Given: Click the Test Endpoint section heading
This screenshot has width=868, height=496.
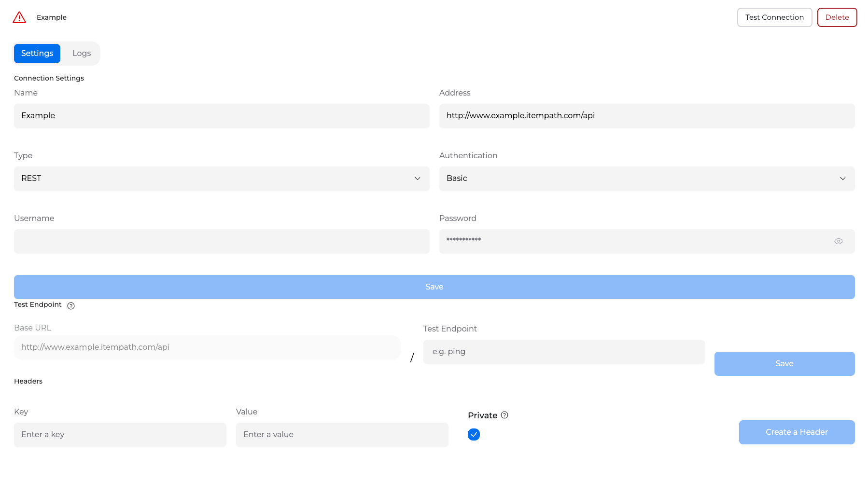Looking at the screenshot, I should pyautogui.click(x=38, y=304).
